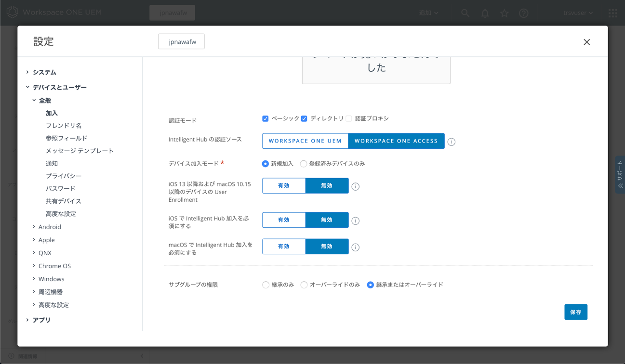Viewport: 625px width, 364px height.
Task: Expand the 周辺機器 tree node
Action: [34, 292]
